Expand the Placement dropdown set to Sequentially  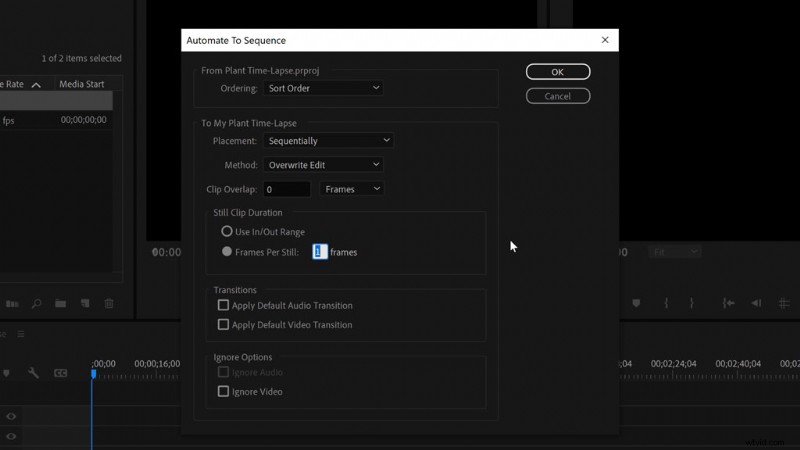point(329,141)
